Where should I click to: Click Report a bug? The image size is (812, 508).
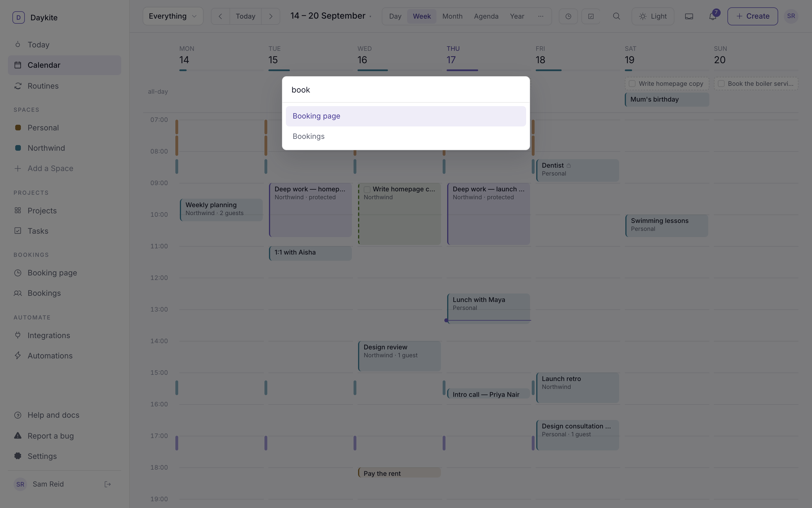coord(64,436)
